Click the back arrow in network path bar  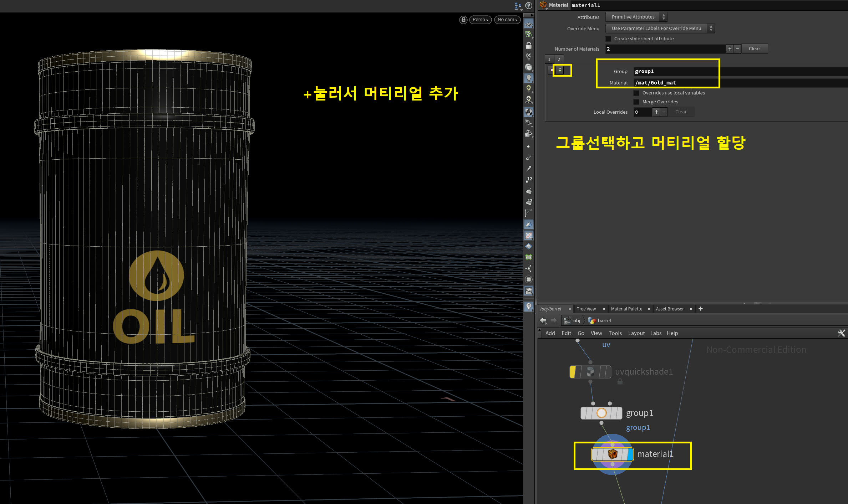(x=543, y=320)
